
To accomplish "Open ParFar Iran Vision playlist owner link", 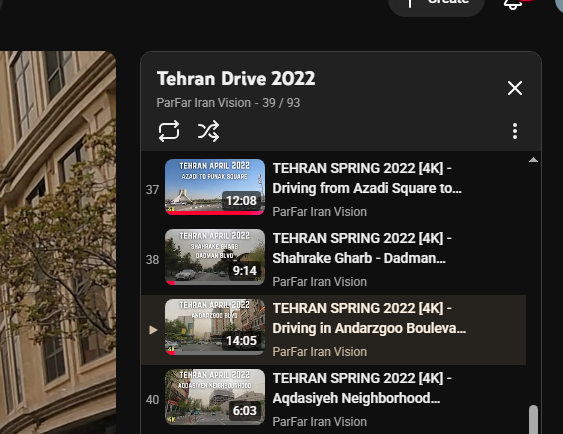I will coord(204,103).
